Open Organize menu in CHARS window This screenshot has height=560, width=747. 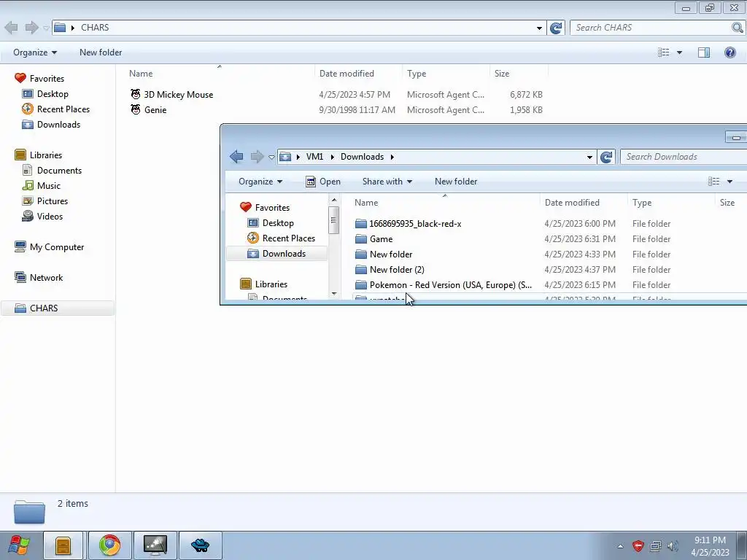click(35, 52)
